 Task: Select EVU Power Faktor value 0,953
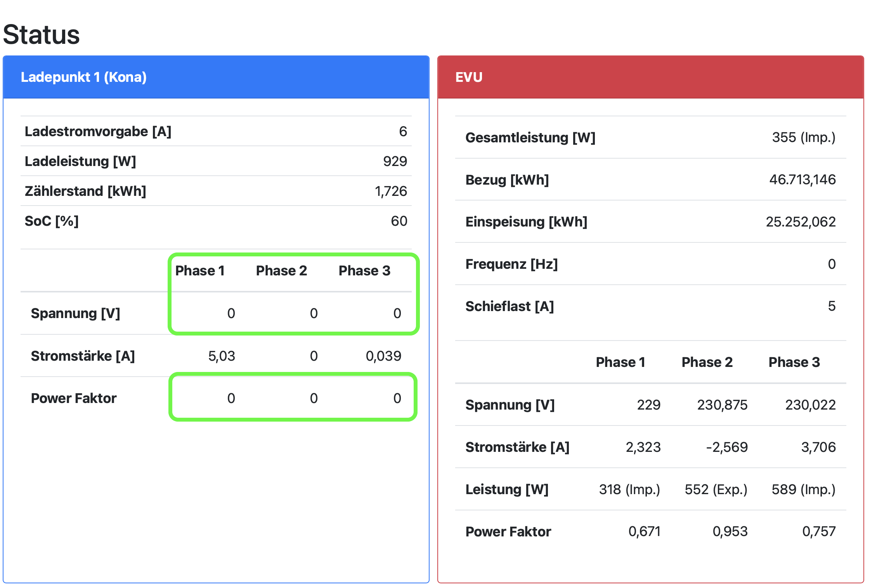[730, 531]
